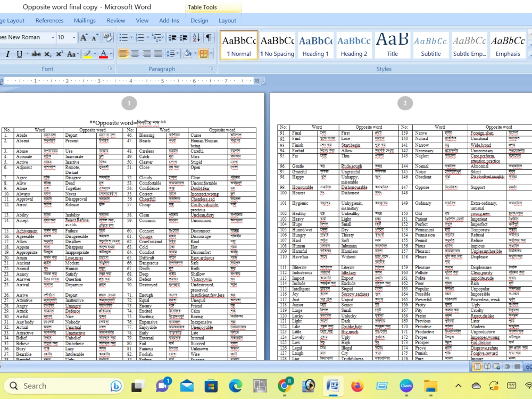The width and height of the screenshot is (532, 399).
Task: Open the font name dropdown
Action: (x=53, y=37)
